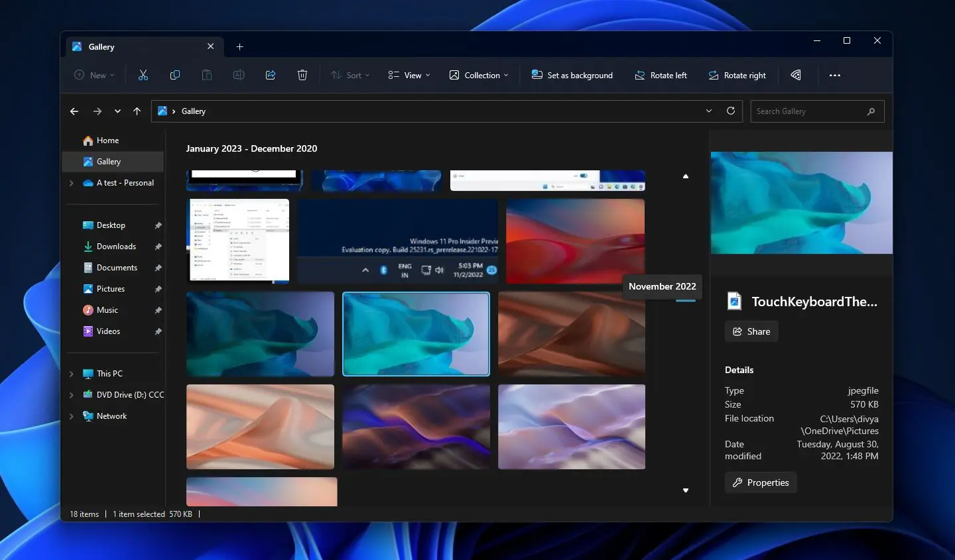
Task: Refresh the Gallery view
Action: coord(732,111)
